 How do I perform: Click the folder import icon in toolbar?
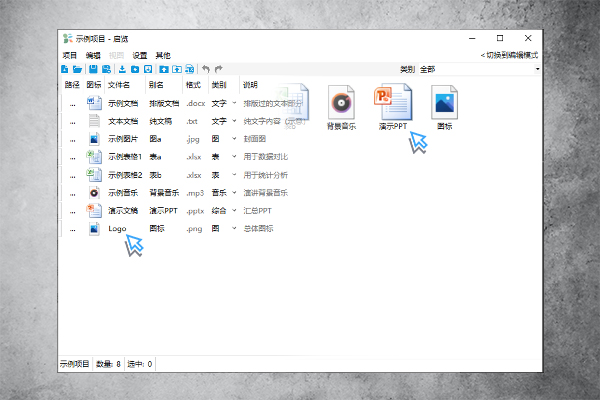[135, 69]
